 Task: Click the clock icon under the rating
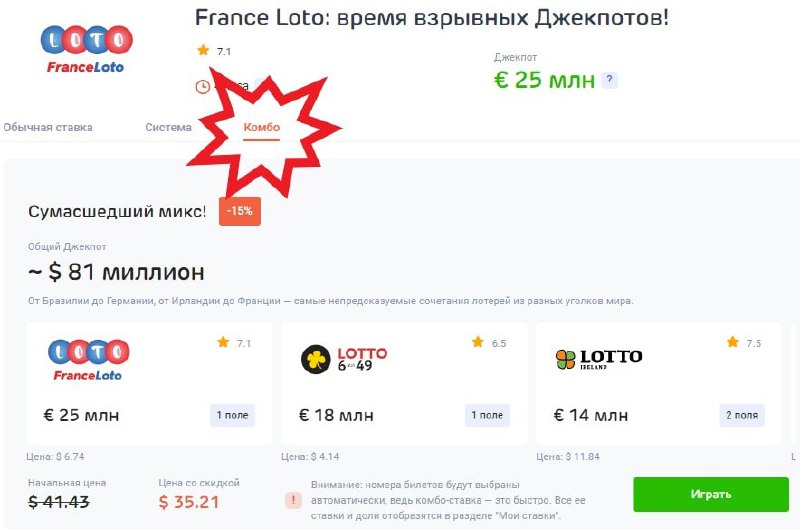click(x=203, y=87)
